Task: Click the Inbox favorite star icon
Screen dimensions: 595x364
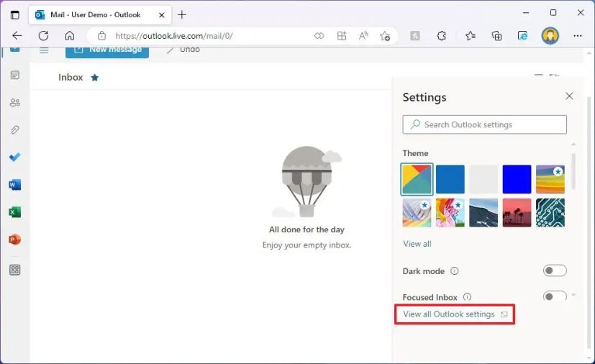Action: click(x=95, y=78)
